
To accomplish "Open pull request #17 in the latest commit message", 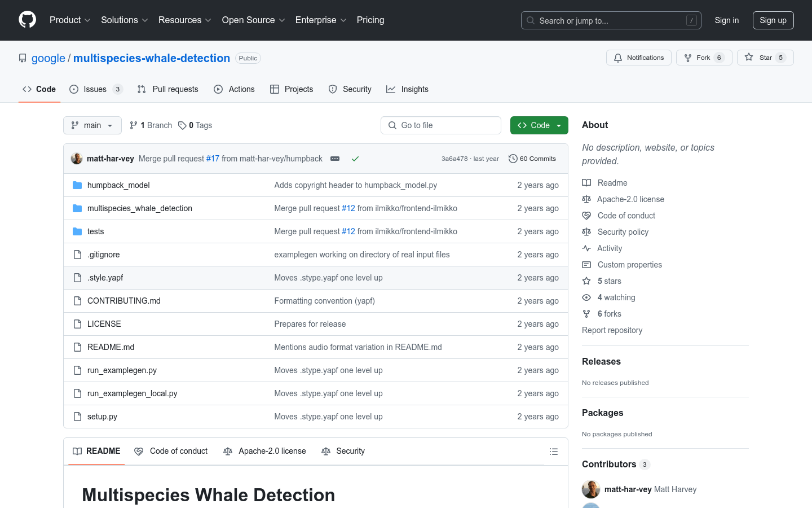I will click(213, 159).
